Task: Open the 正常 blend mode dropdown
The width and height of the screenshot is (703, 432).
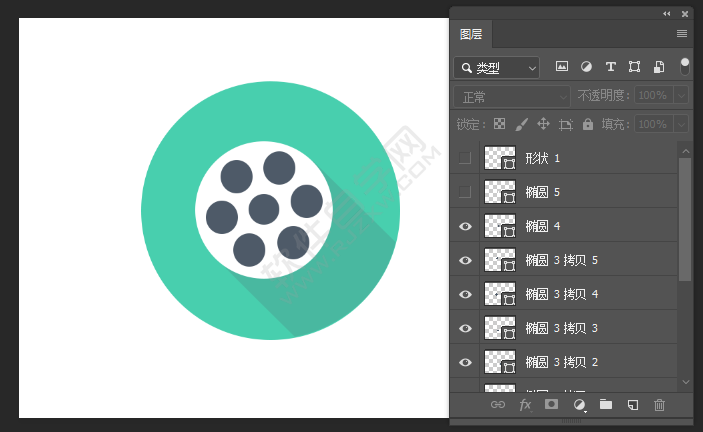Action: (512, 97)
